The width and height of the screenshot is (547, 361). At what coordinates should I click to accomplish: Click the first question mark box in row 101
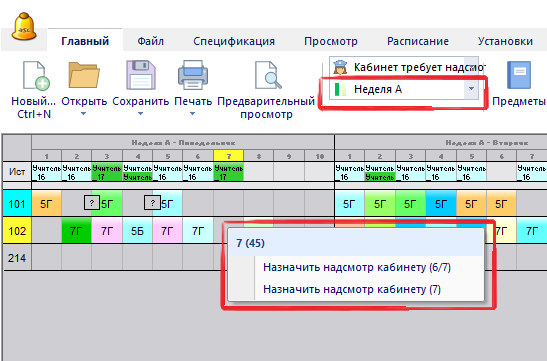pos(91,203)
